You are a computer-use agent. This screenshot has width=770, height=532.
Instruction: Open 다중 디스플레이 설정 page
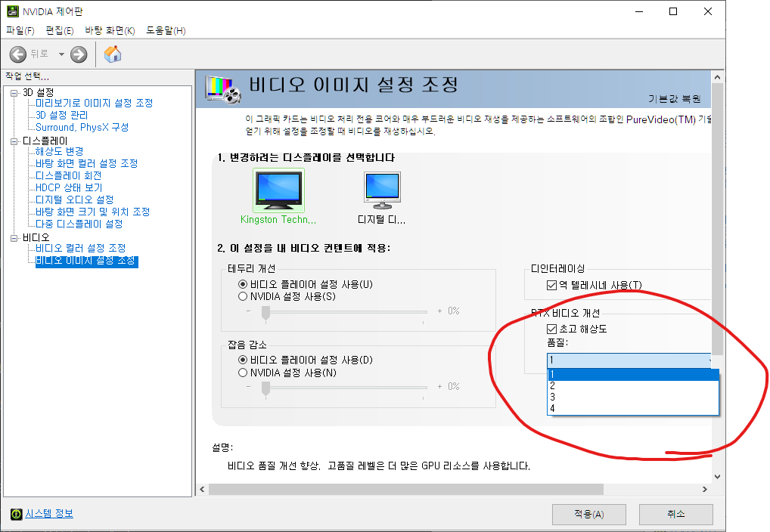(x=79, y=224)
